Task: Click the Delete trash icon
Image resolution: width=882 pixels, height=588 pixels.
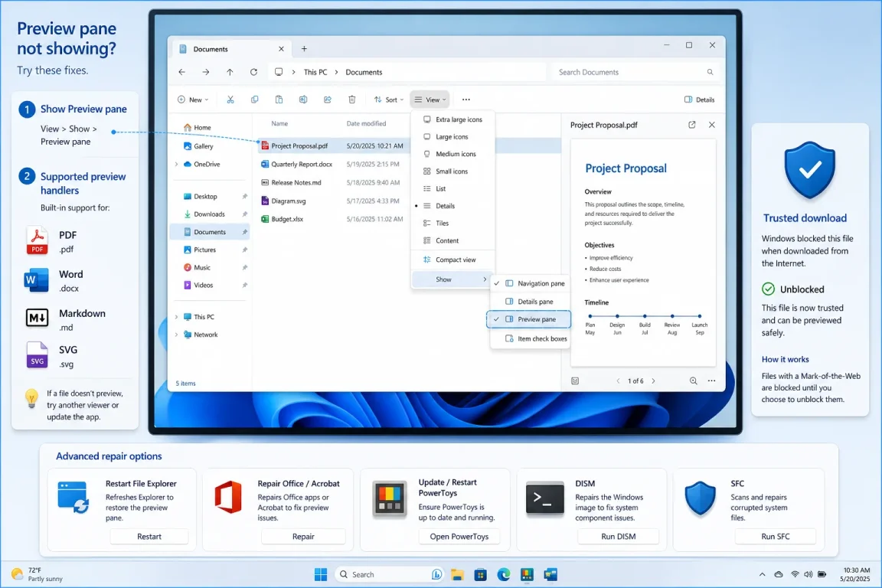Action: (x=351, y=100)
